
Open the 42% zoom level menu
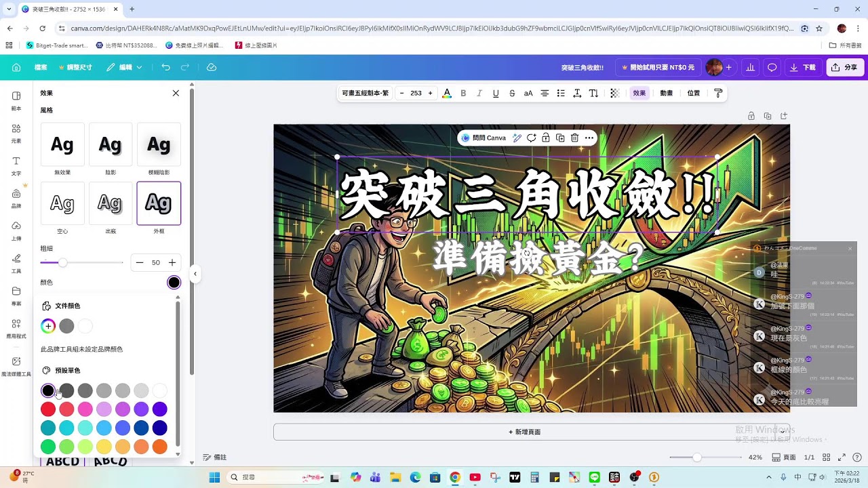pyautogui.click(x=755, y=457)
